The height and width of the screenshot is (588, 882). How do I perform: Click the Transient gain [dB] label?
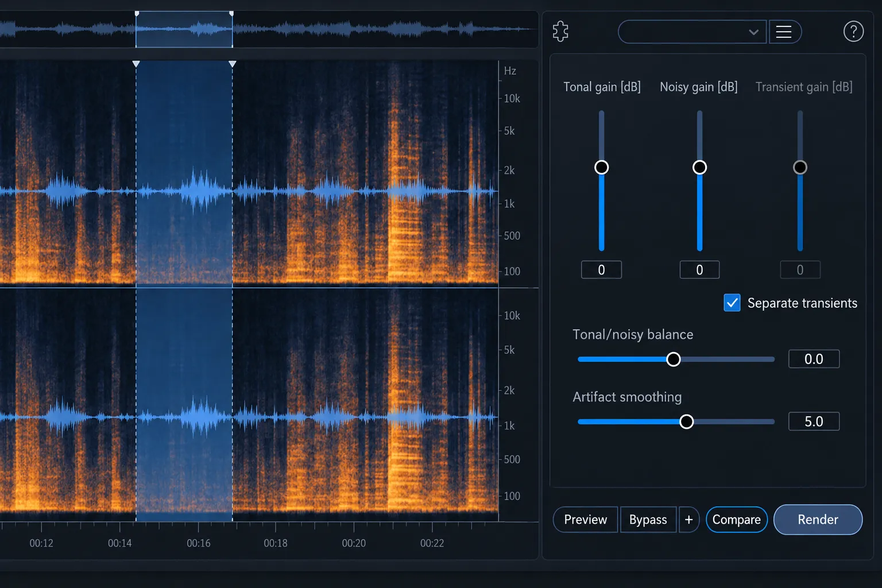coord(804,87)
